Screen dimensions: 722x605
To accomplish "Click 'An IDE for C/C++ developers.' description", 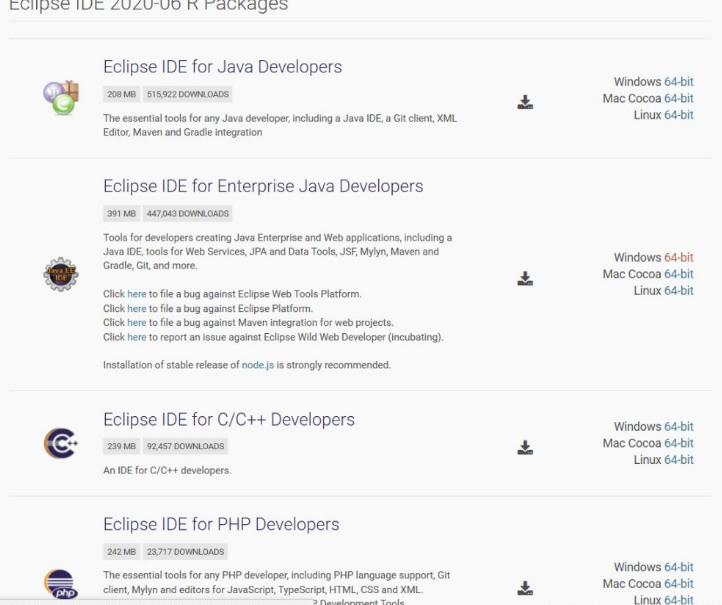I will pos(167,471).
